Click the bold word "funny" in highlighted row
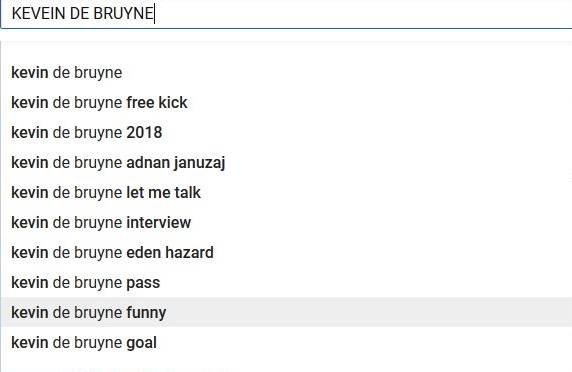This screenshot has width=572, height=372. [146, 313]
